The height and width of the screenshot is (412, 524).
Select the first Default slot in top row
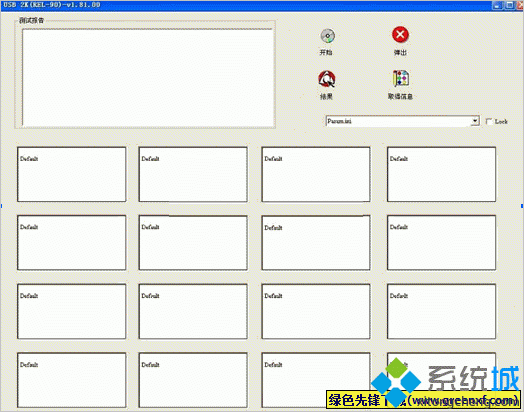pos(72,174)
